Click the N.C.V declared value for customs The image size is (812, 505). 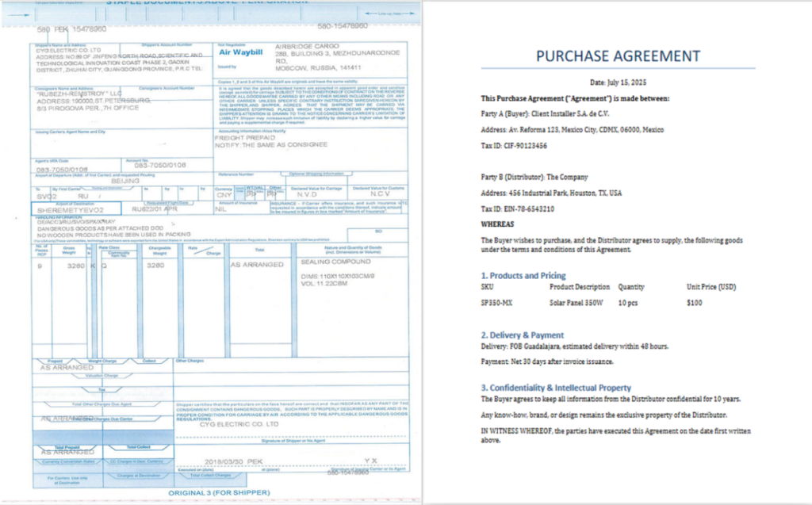379,196
